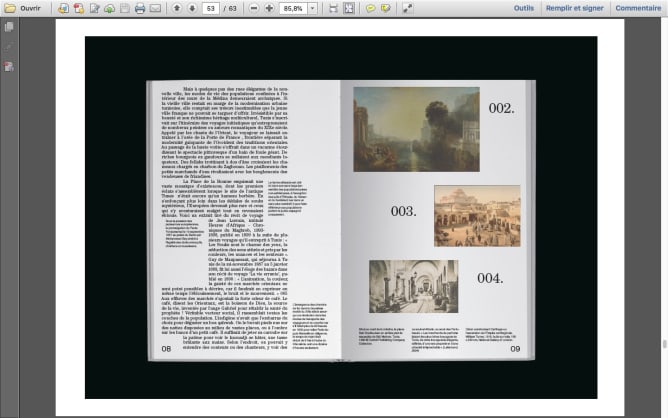Screen dimensions: 668x418
Task: Click the export PDF icon with red badge
Action: pos(79,8)
